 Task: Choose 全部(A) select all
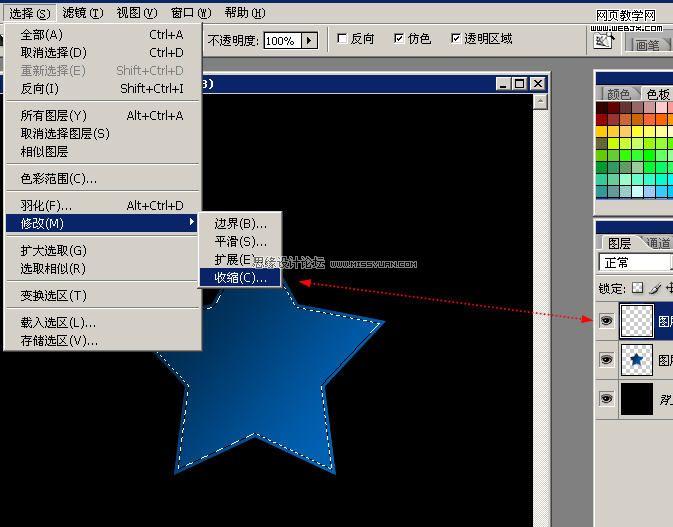pyautogui.click(x=102, y=35)
